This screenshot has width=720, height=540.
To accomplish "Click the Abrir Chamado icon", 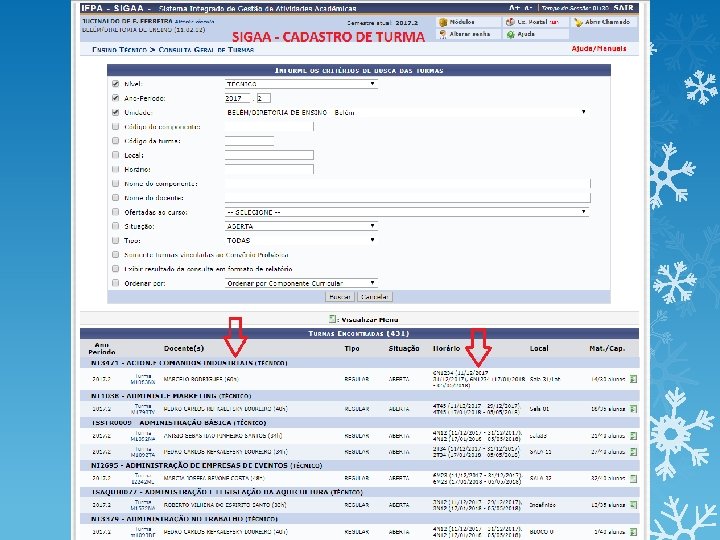I will pyautogui.click(x=578, y=22).
